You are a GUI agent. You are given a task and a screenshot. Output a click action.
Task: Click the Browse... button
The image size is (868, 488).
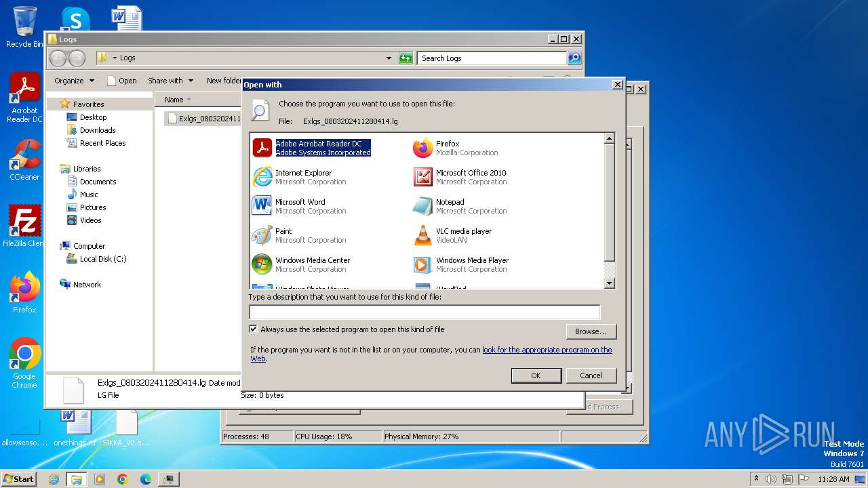click(591, 331)
